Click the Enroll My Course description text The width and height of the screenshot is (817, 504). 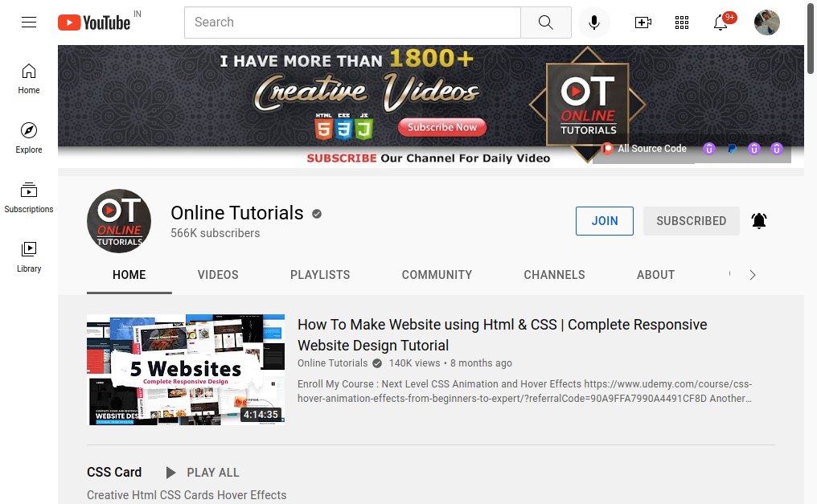(x=524, y=391)
